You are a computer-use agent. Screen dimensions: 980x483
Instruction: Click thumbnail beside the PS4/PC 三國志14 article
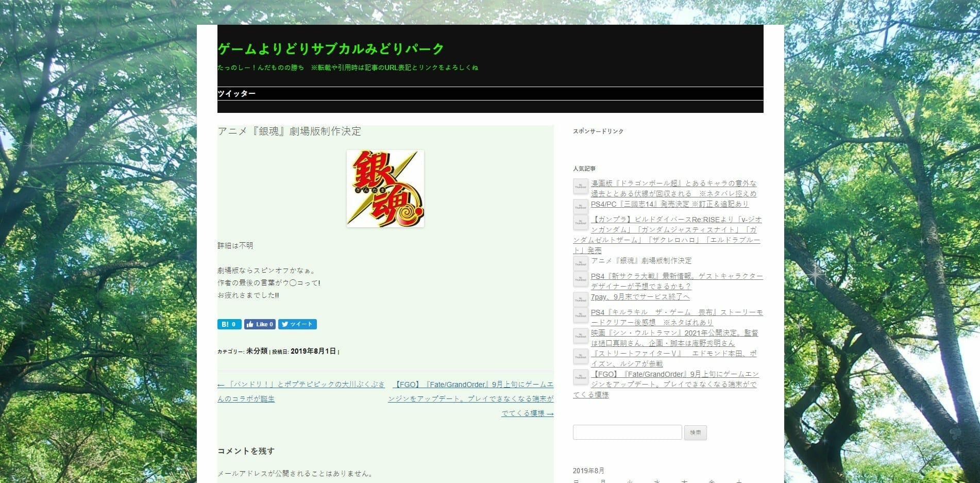click(581, 206)
